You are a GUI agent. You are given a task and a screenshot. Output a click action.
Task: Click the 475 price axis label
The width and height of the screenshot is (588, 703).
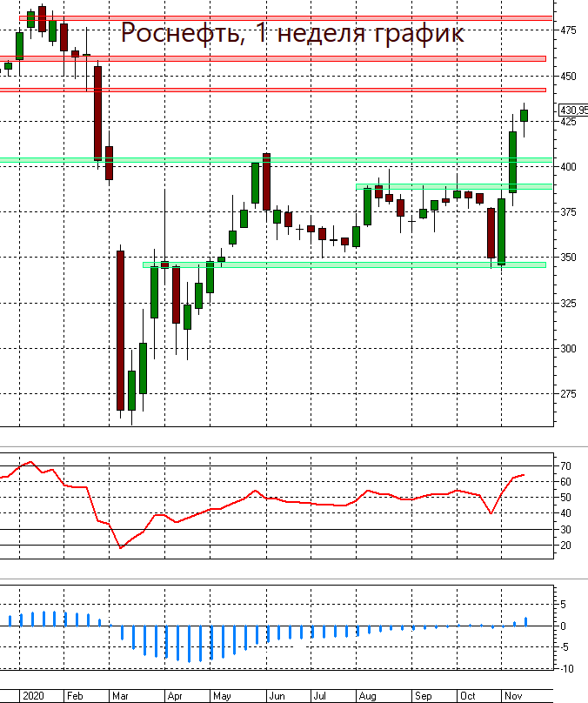568,30
